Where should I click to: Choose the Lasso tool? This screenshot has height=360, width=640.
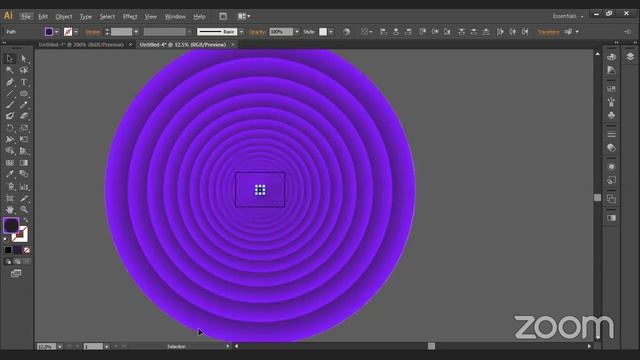pos(24,70)
